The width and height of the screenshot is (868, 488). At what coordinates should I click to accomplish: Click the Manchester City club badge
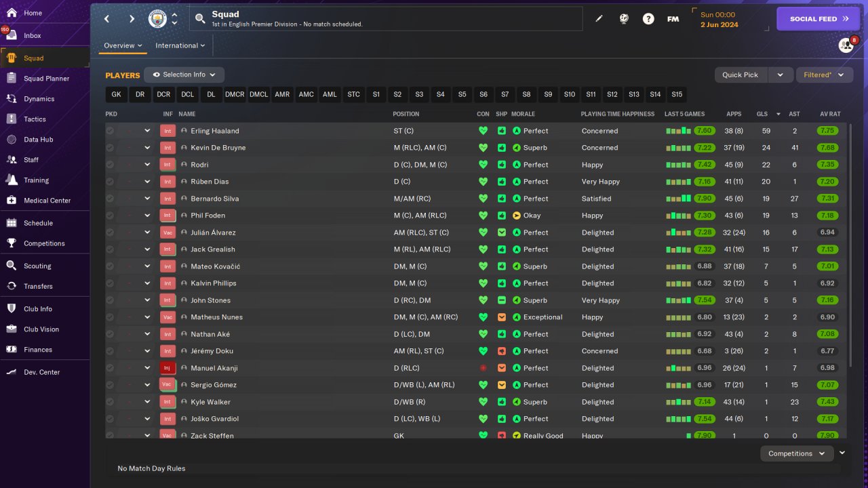click(x=157, y=19)
